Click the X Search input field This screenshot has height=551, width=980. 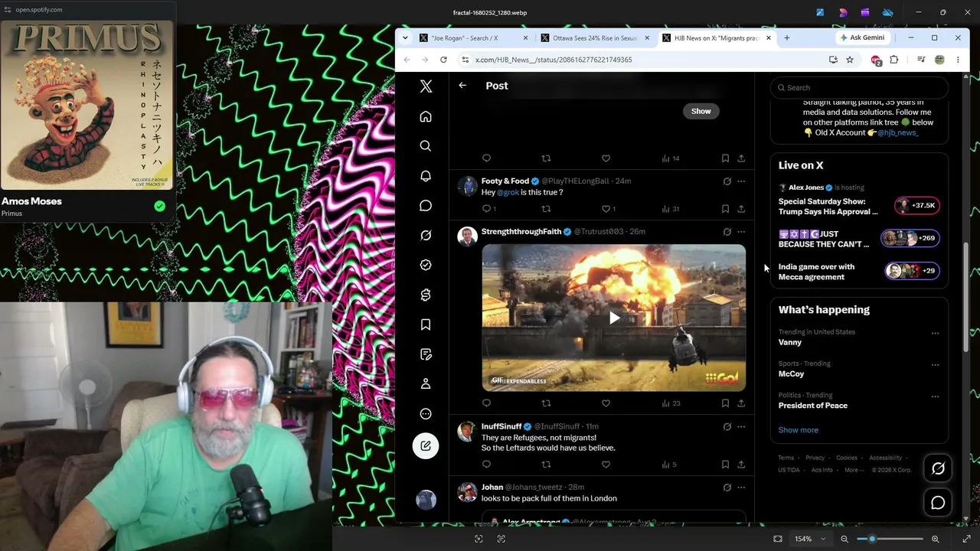[x=859, y=87]
